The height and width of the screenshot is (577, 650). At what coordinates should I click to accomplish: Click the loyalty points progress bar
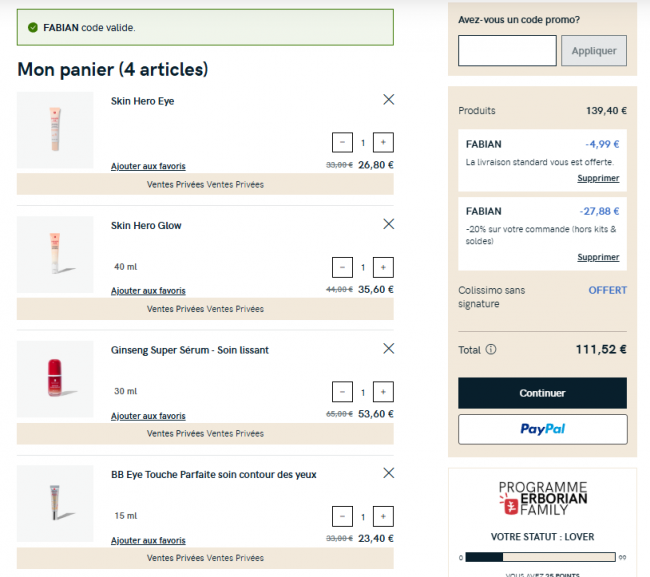[x=541, y=557]
